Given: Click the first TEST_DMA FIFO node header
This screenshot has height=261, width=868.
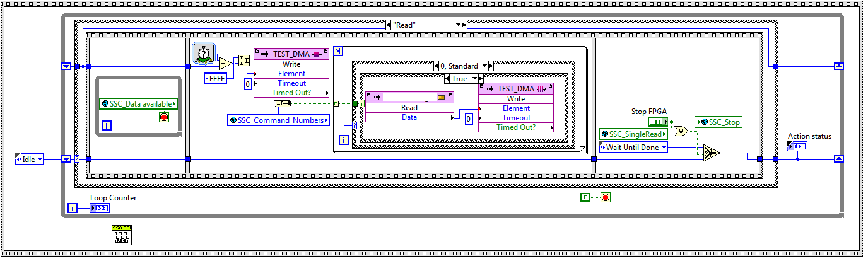Looking at the screenshot, I should click(x=291, y=54).
